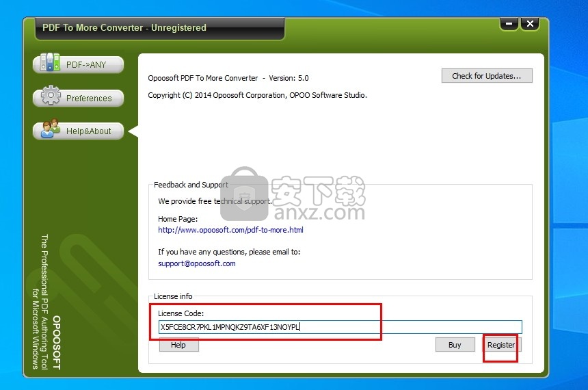Image resolution: width=588 pixels, height=390 pixels.
Task: Click the 'Home Page:' label
Action: coord(178,219)
